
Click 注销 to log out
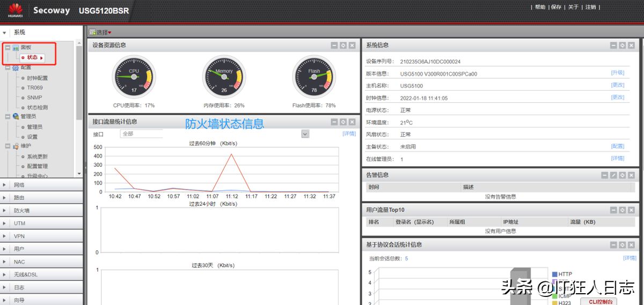[590, 8]
